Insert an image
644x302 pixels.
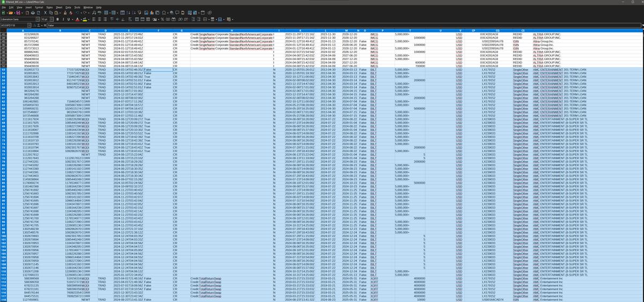pyautogui.click(x=146, y=13)
